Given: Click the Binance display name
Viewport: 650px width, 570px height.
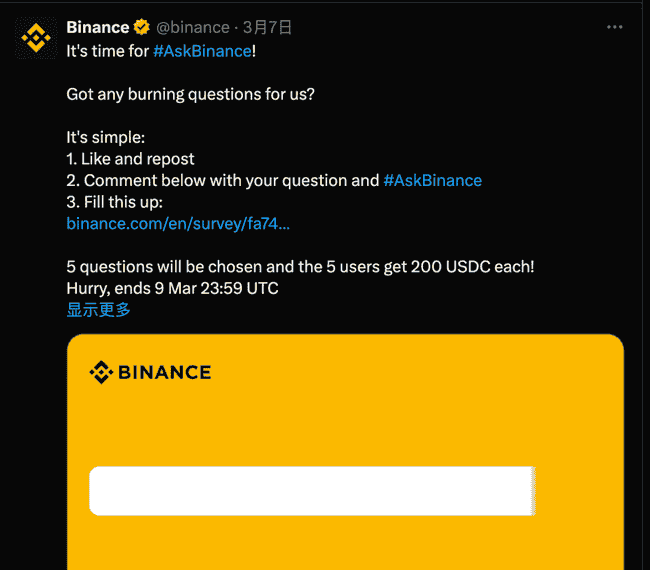Looking at the screenshot, I should coord(98,27).
